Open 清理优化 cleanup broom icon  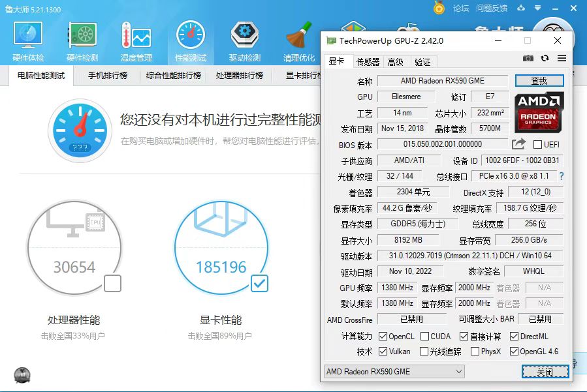299,41
